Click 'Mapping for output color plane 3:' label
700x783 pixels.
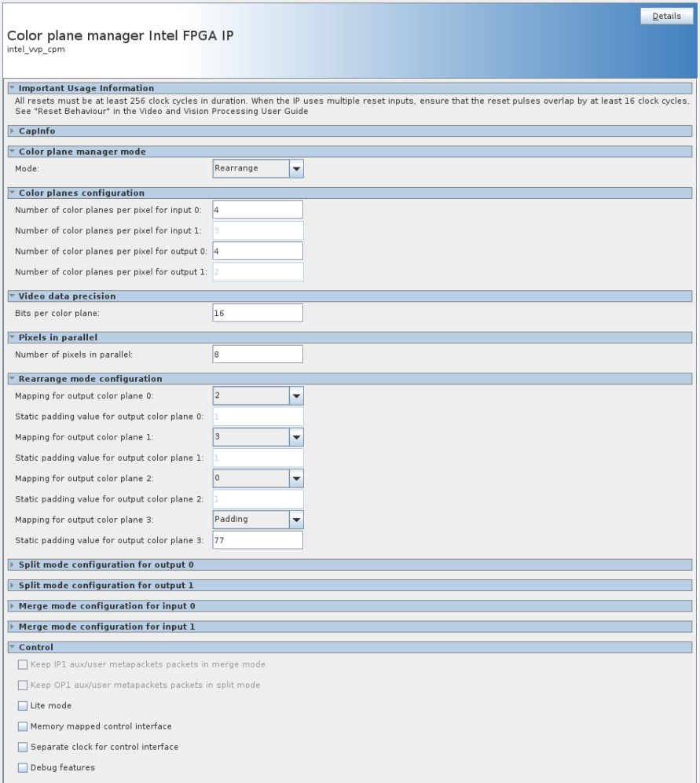point(84,520)
